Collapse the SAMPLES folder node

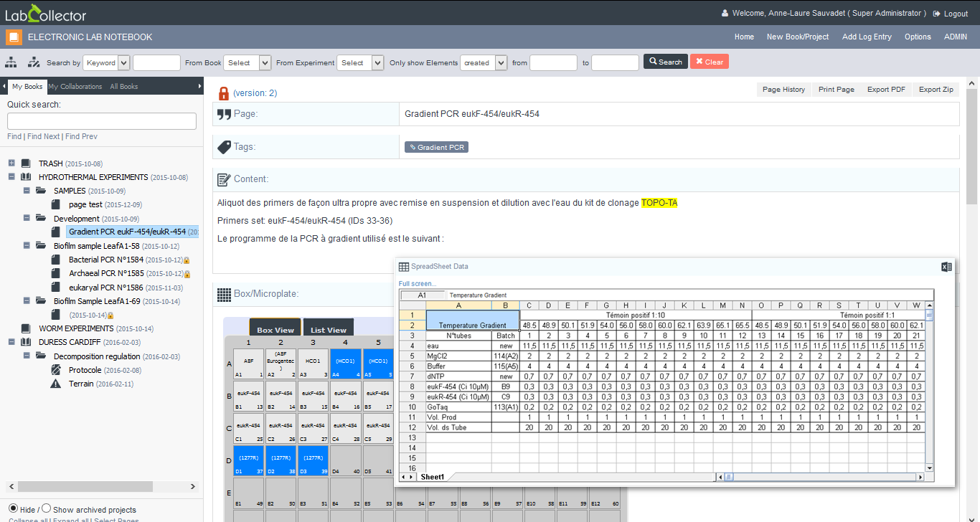coord(27,191)
